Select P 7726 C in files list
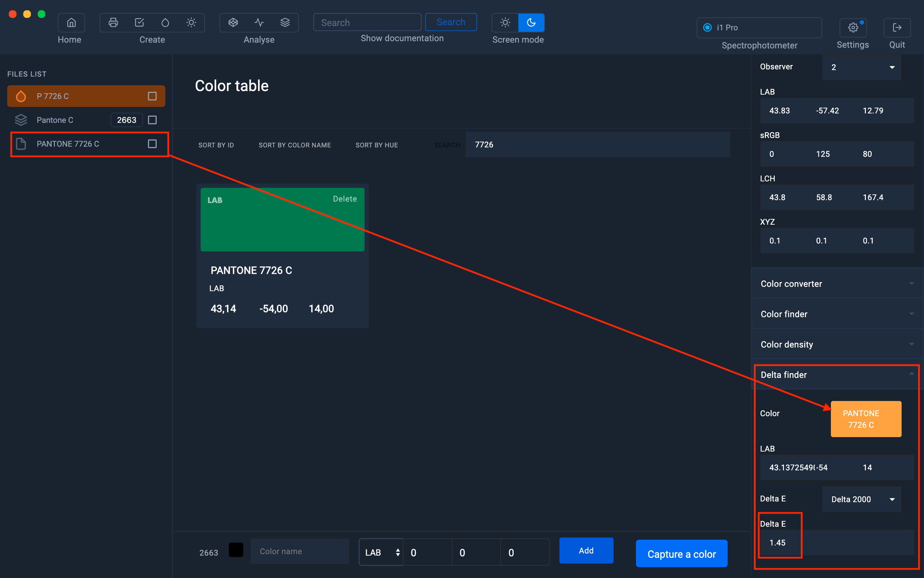This screenshot has height=578, width=924. 86,96
